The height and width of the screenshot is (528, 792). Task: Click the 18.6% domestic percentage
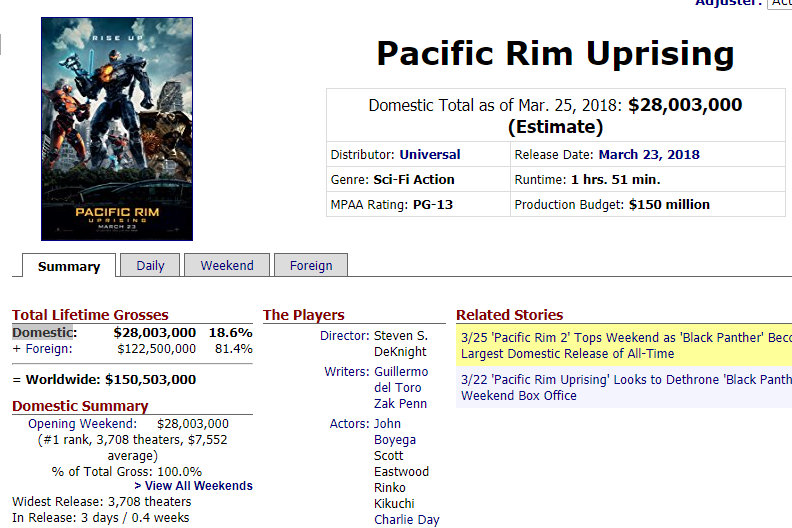231,332
